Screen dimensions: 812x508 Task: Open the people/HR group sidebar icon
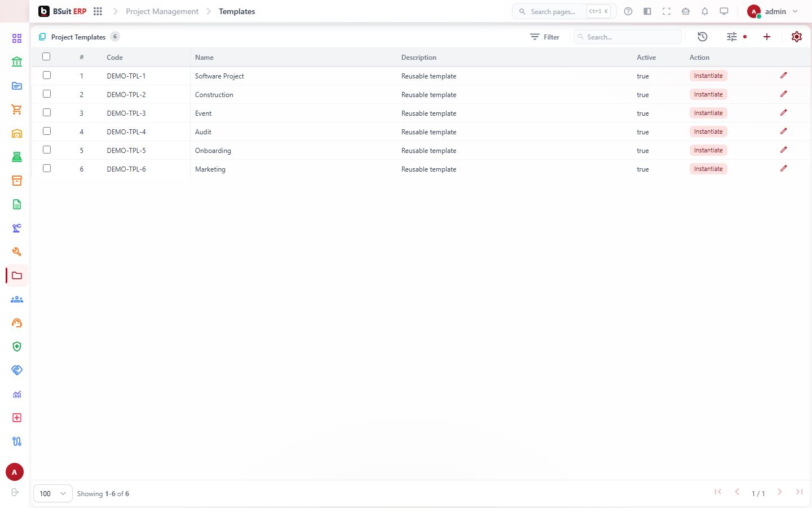click(17, 299)
